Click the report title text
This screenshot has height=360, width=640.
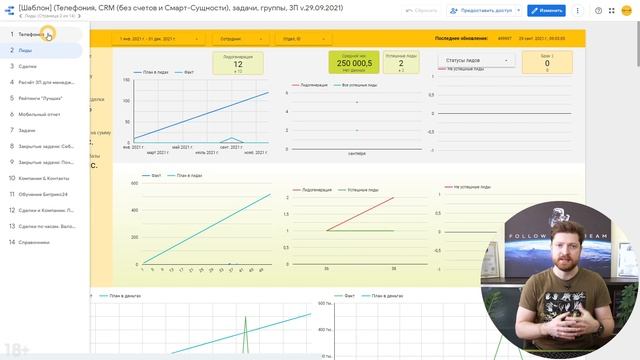(x=181, y=8)
